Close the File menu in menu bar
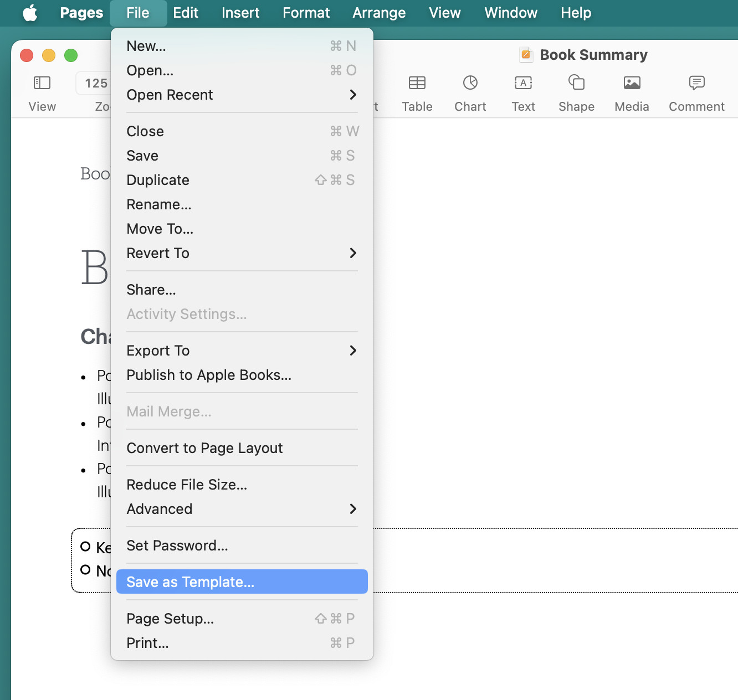 tap(138, 13)
